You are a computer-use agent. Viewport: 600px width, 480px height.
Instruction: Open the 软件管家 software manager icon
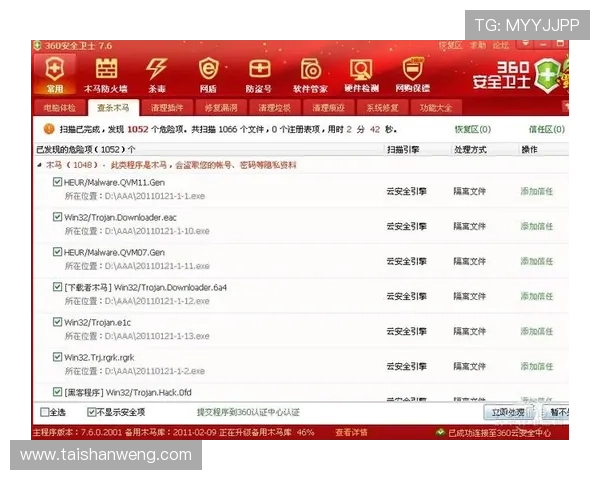(310, 75)
